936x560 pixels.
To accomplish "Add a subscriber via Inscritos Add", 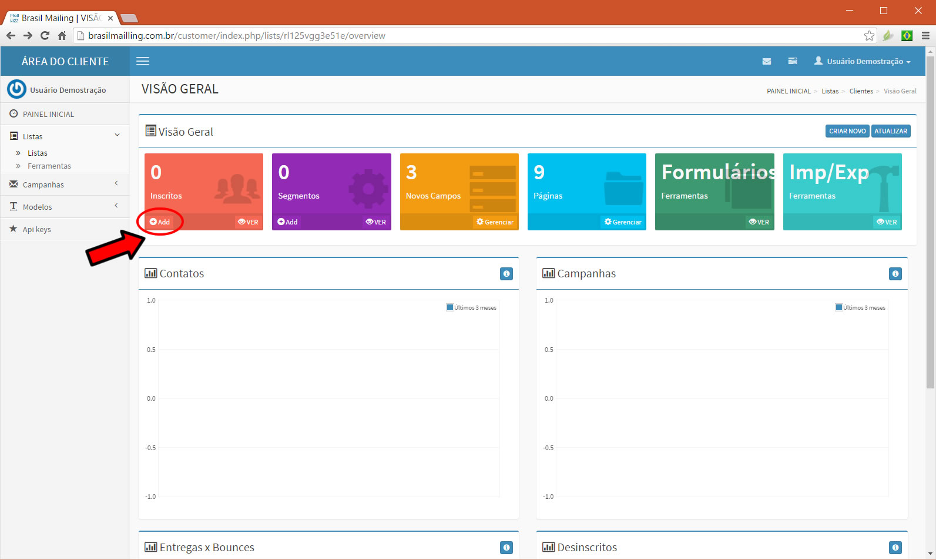I will click(160, 222).
